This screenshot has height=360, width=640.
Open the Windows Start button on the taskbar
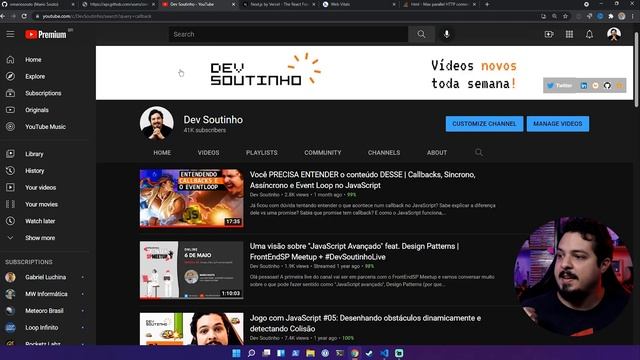[236, 353]
